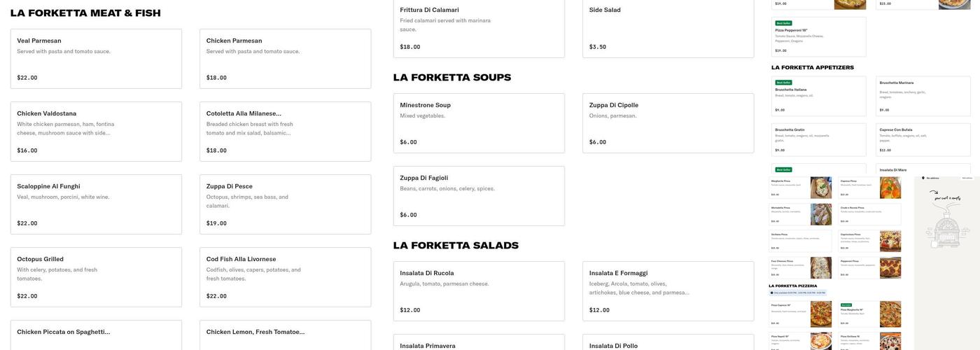This screenshot has height=350, width=980.
Task: Open Octopus Grilled dish details
Action: tap(96, 277)
